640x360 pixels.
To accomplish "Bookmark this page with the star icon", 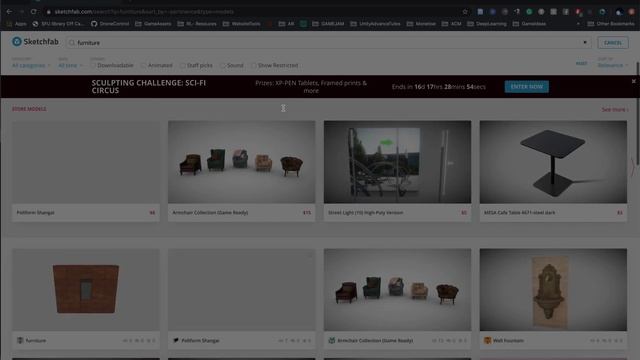I will pos(465,12).
